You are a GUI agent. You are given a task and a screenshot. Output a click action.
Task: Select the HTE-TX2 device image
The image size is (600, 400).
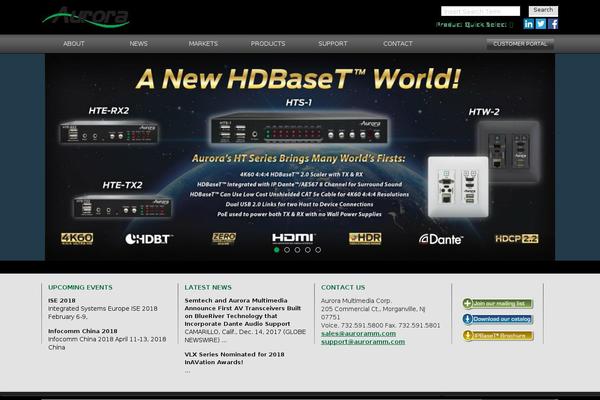(122, 207)
